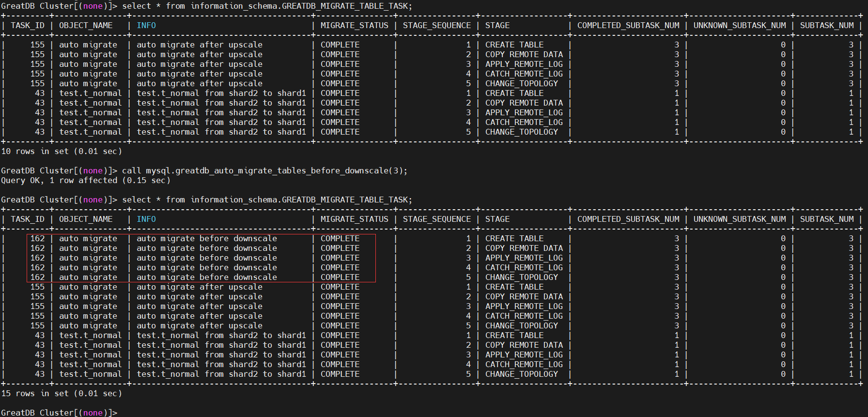This screenshot has width=868, height=417.
Task: Click the STAGE_SEQUENCE header in the first table
Action: [437, 25]
